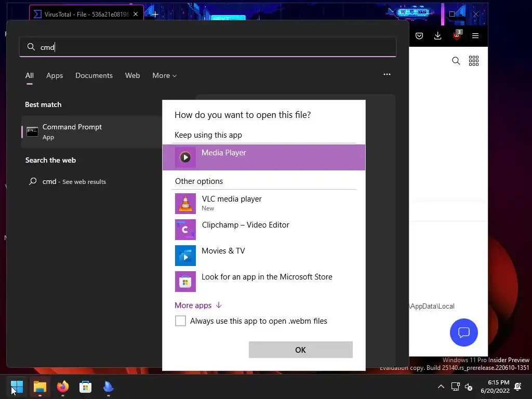Close the VirusTotal browser tab
Image resolution: width=532 pixels, height=399 pixels.
point(136,14)
